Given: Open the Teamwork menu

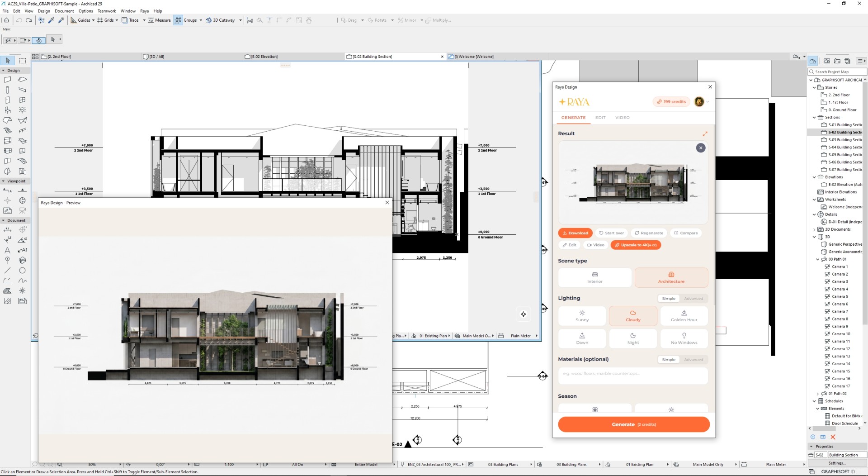Looking at the screenshot, I should coord(107,11).
